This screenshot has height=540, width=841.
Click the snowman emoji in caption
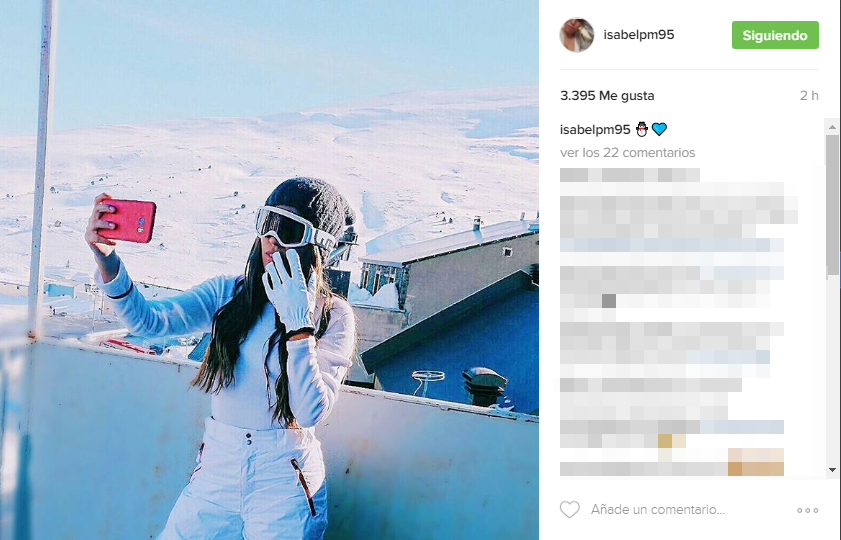641,129
